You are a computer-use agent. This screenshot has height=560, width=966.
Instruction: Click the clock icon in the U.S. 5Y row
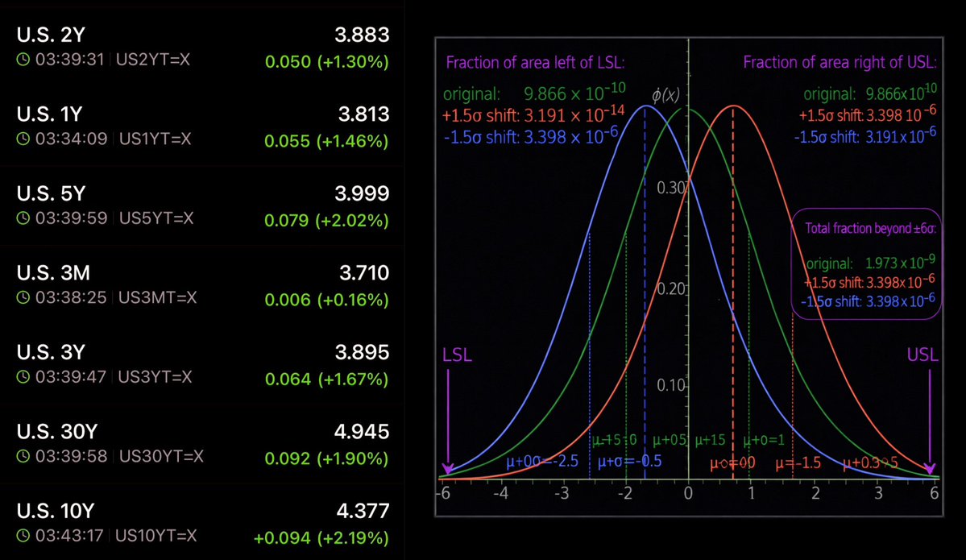[x=23, y=218]
